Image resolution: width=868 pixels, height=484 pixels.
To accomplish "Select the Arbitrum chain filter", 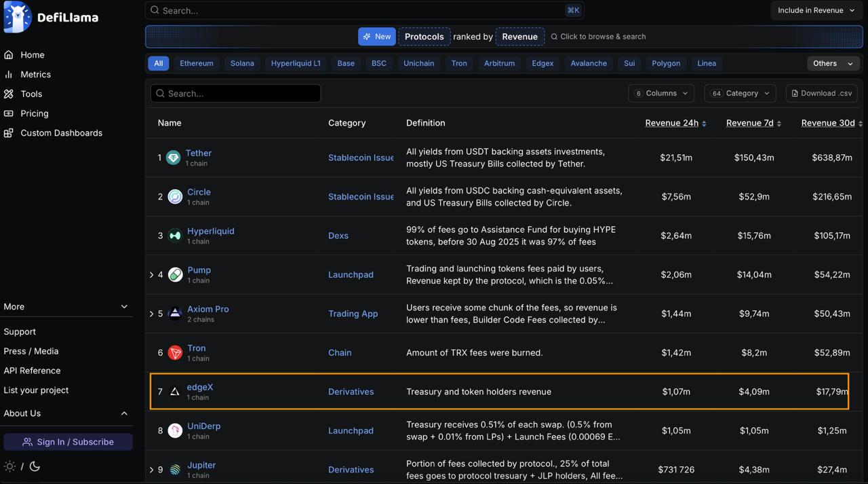I will [x=499, y=63].
